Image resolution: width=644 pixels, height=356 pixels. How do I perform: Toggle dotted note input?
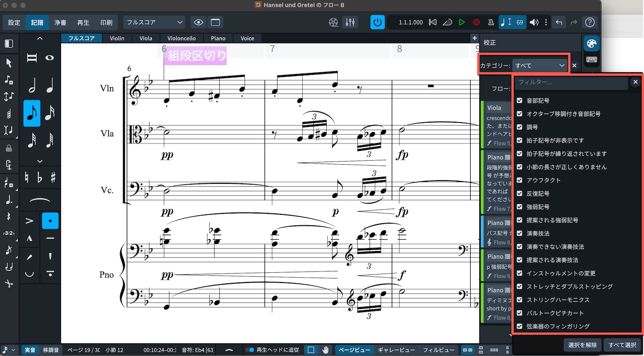tap(9, 200)
